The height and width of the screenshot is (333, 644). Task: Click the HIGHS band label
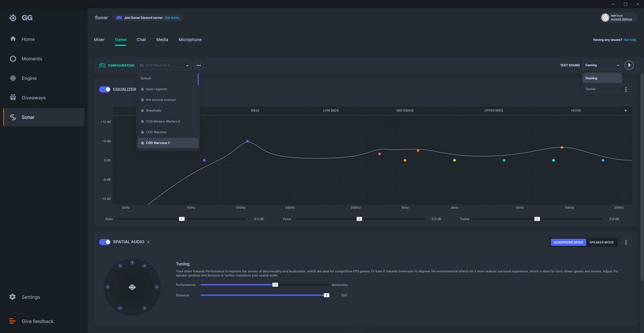576,110
